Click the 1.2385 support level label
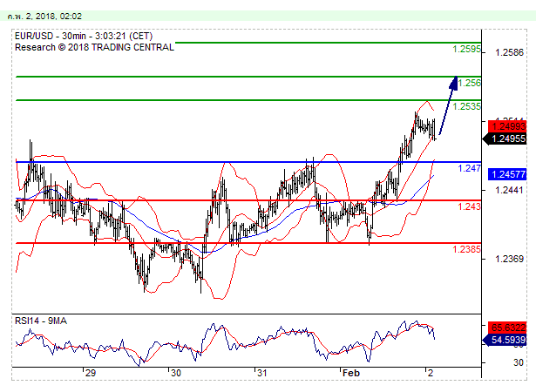The image size is (536, 392). click(468, 249)
